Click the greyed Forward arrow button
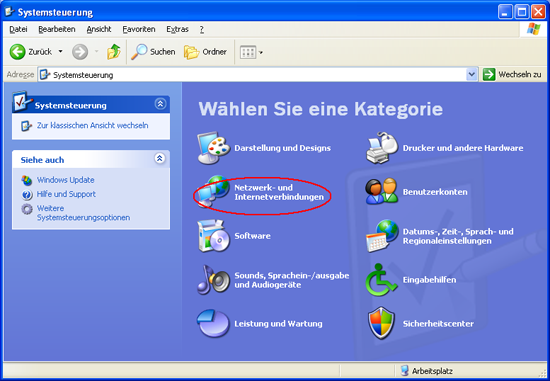This screenshot has height=381, width=550. click(x=80, y=52)
